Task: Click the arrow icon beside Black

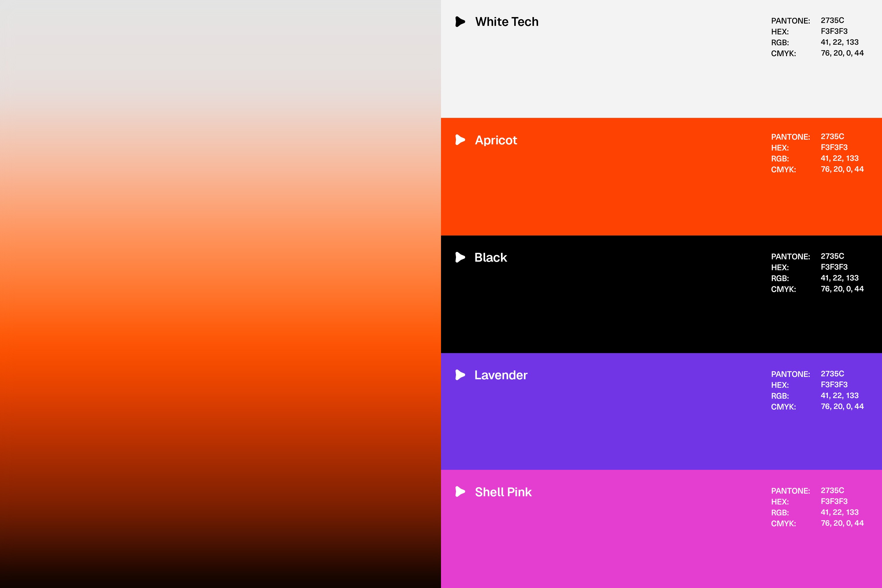Action: [460, 257]
